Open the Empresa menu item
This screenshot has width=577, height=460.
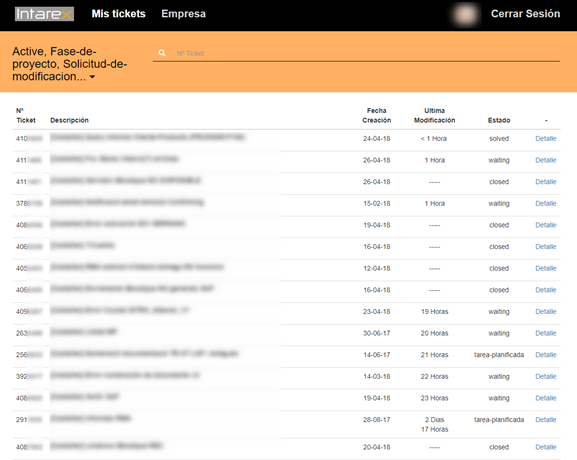183,14
